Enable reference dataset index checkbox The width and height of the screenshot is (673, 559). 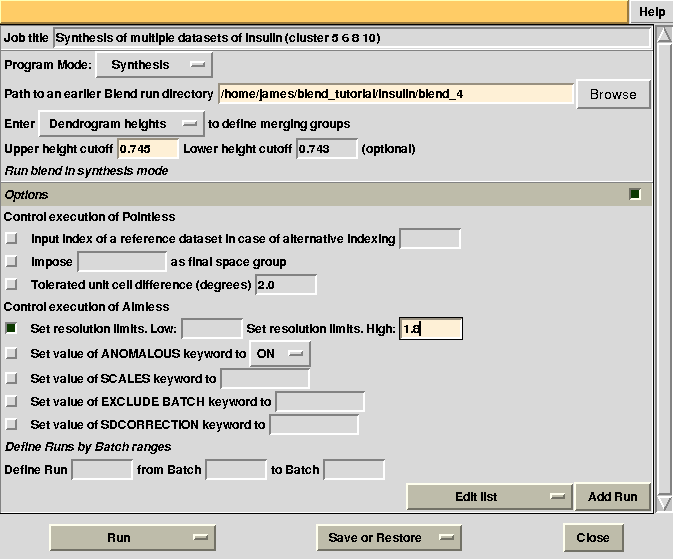12,239
